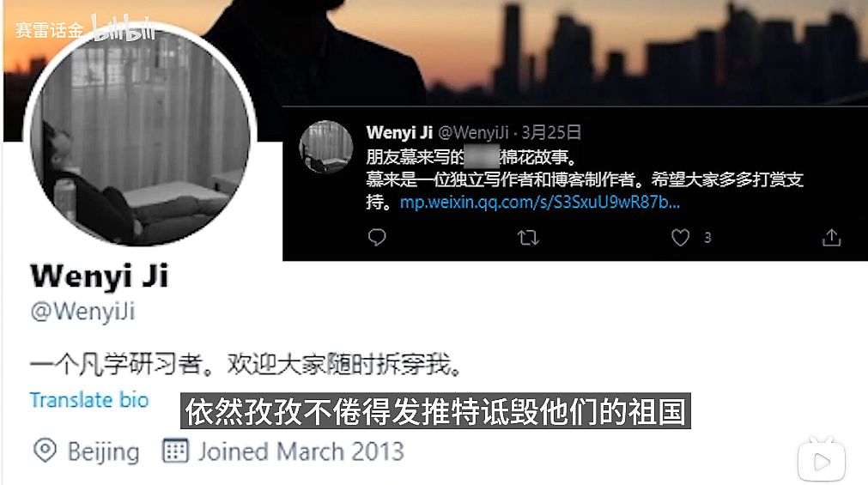Click the retweet arrows icon
Screen dimensions: 868x485
[x=528, y=238]
